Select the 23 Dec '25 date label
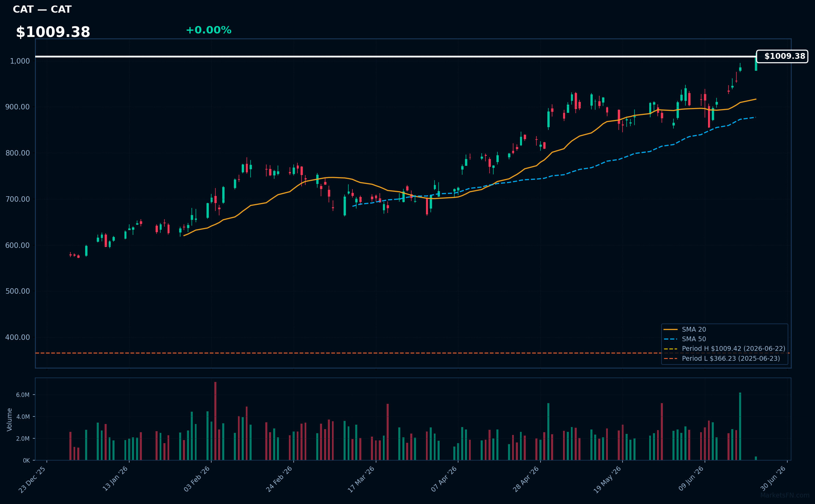 point(32,479)
